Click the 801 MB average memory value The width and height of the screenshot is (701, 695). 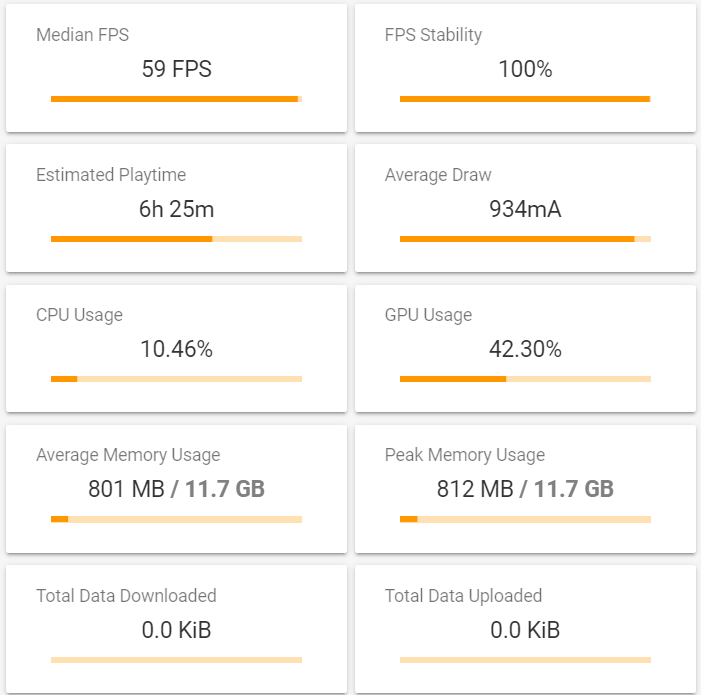[127, 490]
